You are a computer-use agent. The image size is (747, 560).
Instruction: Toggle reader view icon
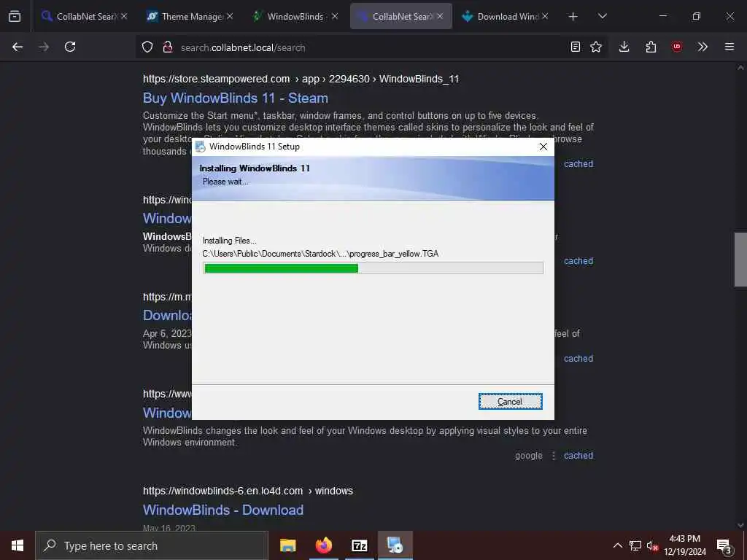tap(576, 47)
